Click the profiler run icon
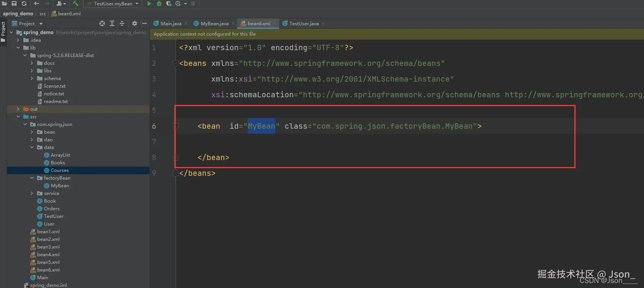Viewport: 644px width, 288px height. [x=178, y=3]
